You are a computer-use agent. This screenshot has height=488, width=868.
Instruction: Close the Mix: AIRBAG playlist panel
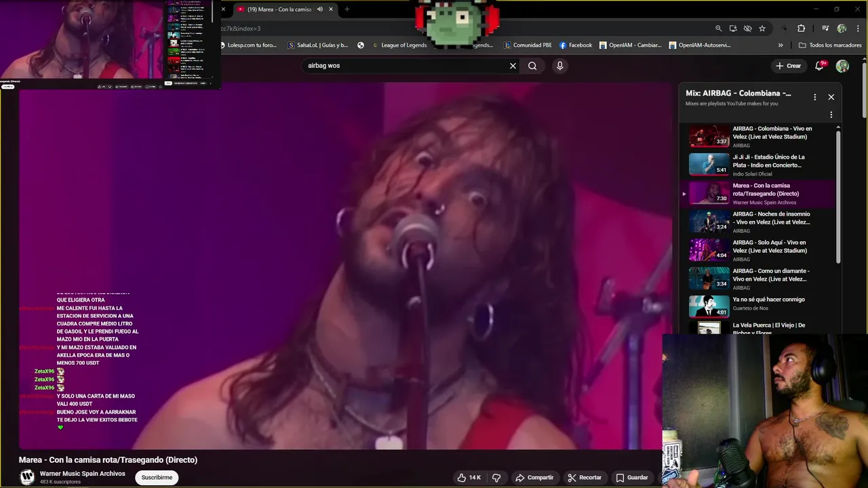(831, 97)
